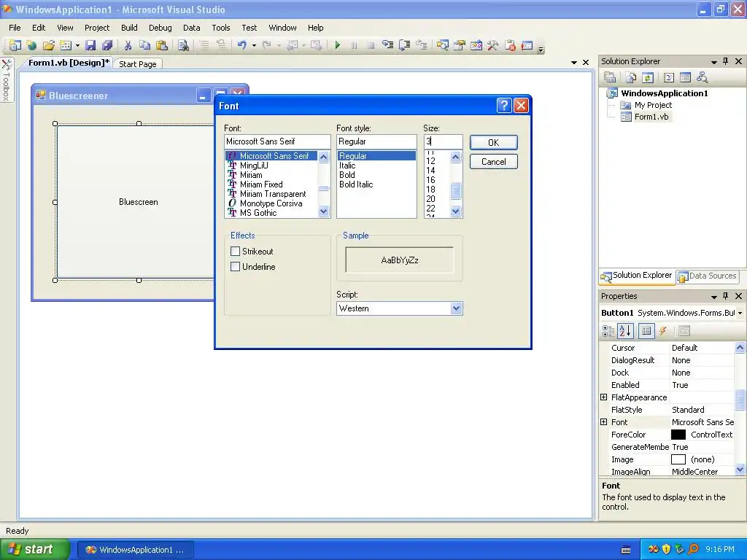747x560 pixels.
Task: Select Bold Italic font style
Action: pos(356,184)
